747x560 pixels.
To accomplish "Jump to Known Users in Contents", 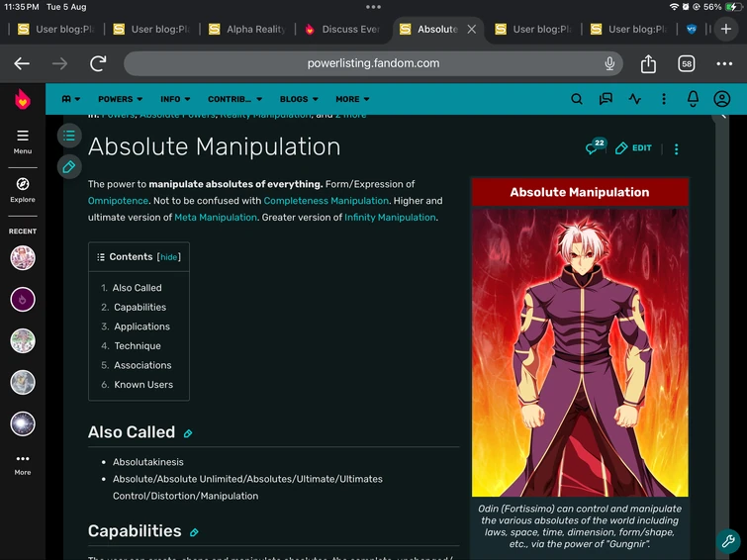I will coord(142,385).
